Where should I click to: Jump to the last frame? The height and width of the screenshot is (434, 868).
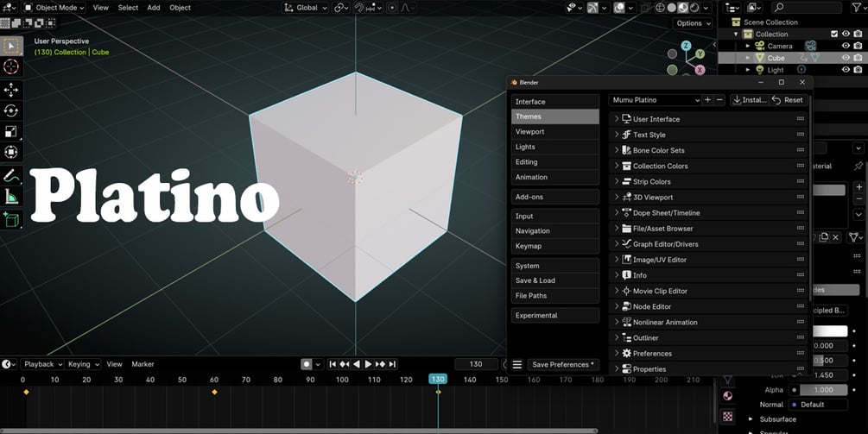tap(392, 364)
